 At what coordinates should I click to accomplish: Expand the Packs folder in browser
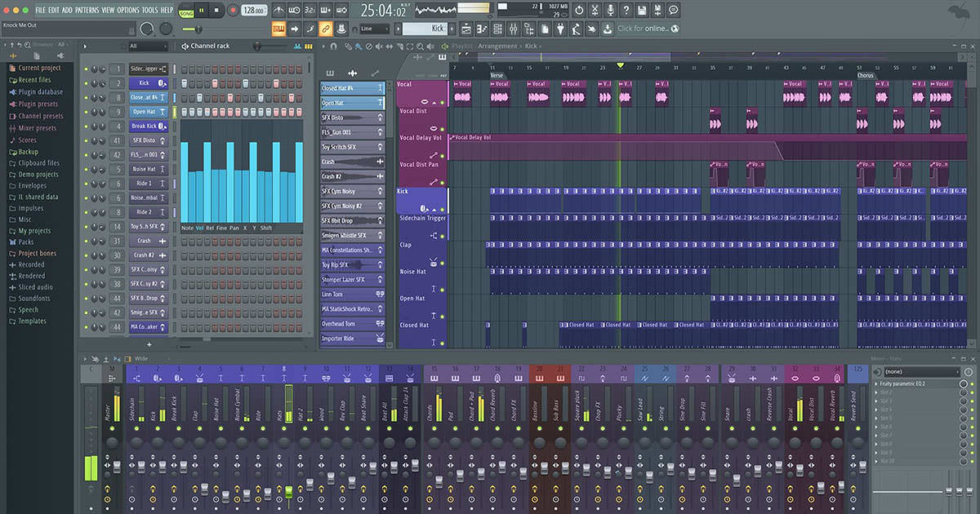pos(22,242)
